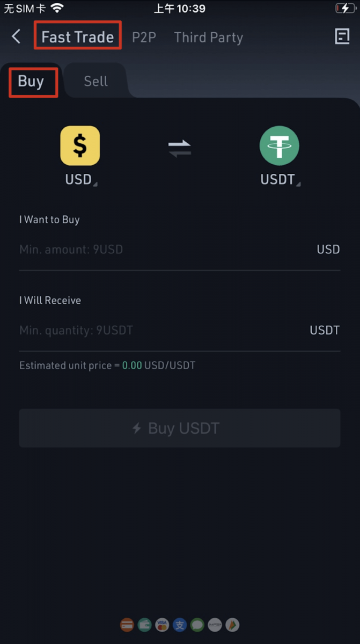This screenshot has width=360, height=644.
Task: Switch to the Sell tab
Action: [95, 81]
